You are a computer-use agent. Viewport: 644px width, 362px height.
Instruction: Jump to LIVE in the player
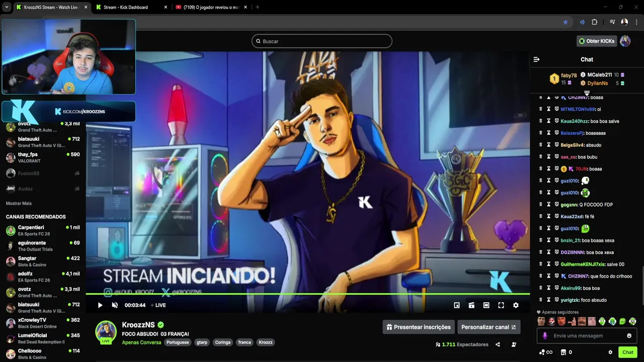(158, 305)
